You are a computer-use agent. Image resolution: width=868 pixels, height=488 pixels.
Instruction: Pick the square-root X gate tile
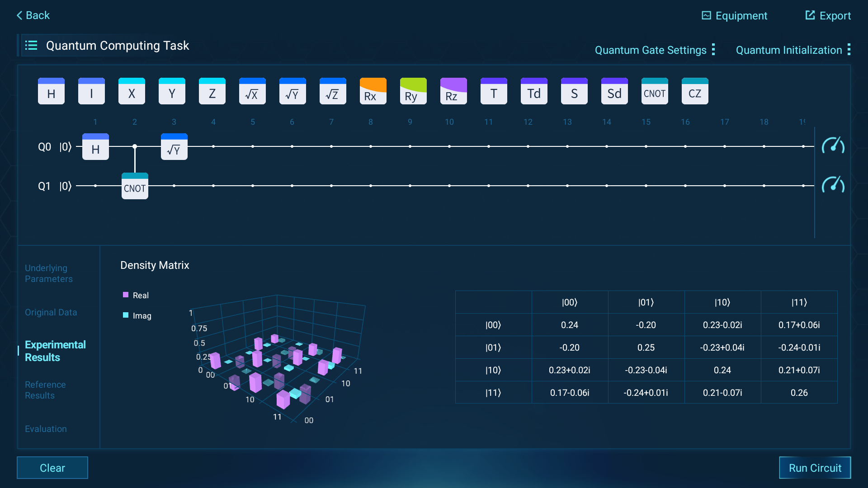click(252, 92)
